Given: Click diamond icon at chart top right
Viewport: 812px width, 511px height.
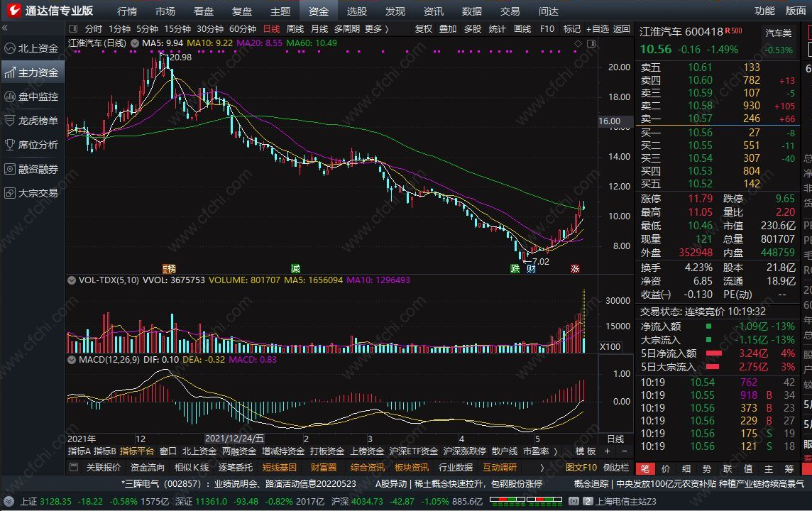Looking at the screenshot, I should [x=578, y=44].
